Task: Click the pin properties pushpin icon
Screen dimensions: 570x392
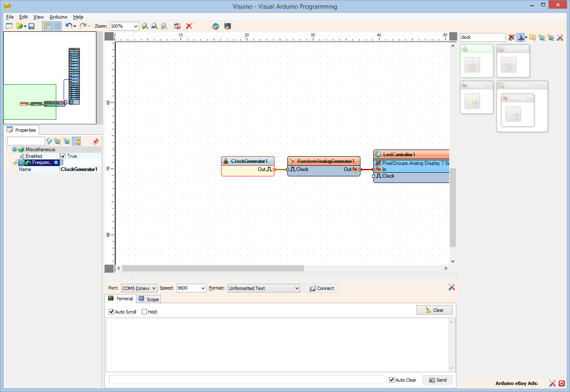Action: (95, 141)
